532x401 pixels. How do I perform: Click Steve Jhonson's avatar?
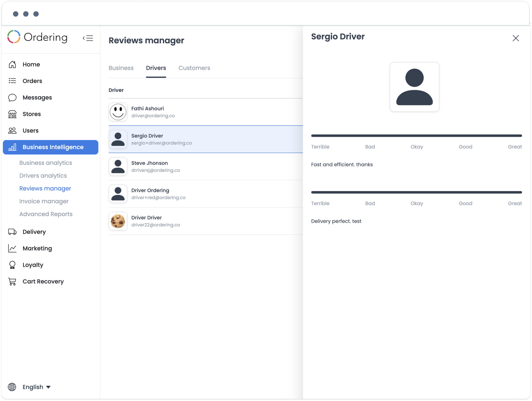(118, 166)
